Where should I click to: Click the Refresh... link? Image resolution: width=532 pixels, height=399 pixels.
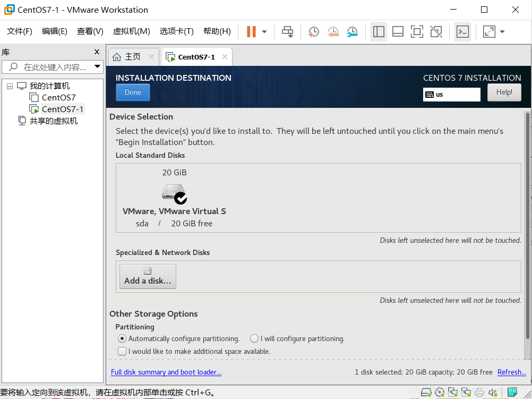click(x=512, y=372)
